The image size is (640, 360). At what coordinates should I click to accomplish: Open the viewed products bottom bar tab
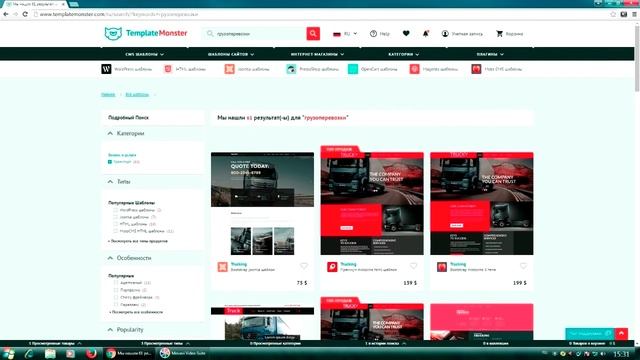tap(55, 343)
